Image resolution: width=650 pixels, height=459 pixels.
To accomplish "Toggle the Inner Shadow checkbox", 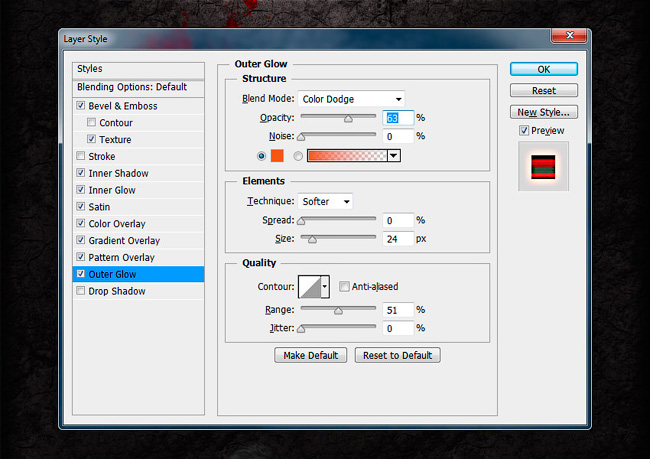I will pos(81,173).
